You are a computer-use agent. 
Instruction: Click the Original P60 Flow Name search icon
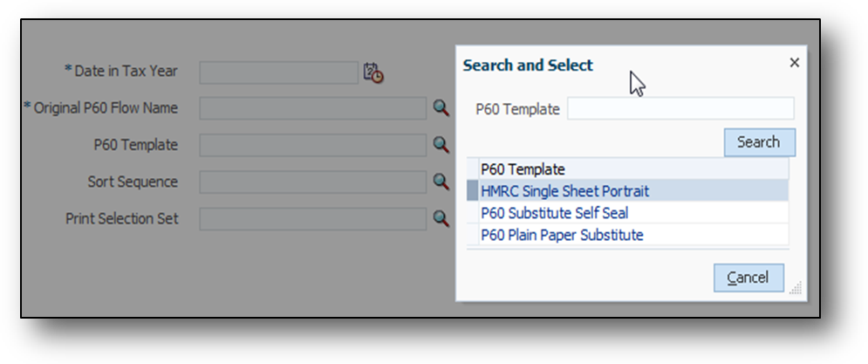pos(441,108)
